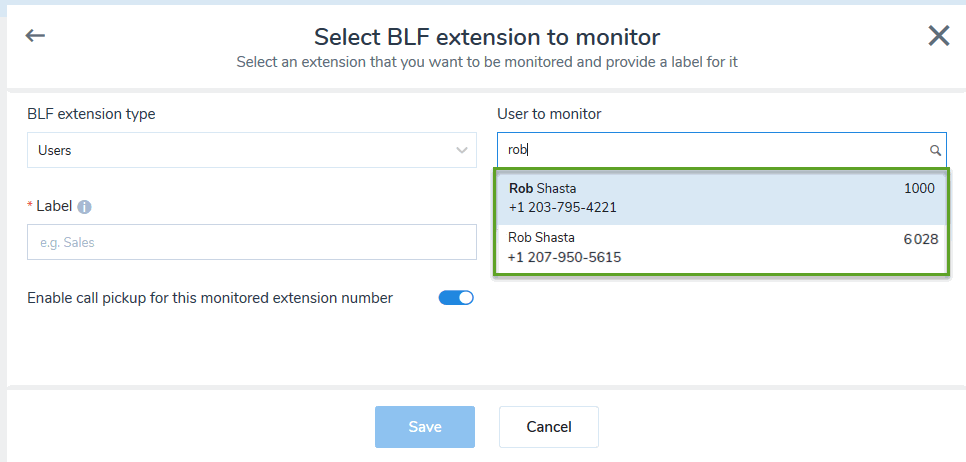The height and width of the screenshot is (462, 966).
Task: Click into the Label text field
Action: coord(252,242)
